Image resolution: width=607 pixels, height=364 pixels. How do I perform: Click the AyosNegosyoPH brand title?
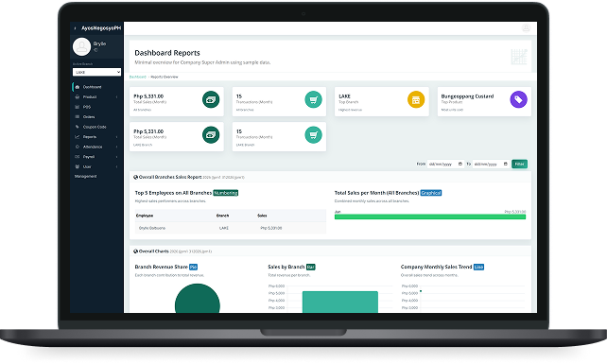click(x=101, y=28)
